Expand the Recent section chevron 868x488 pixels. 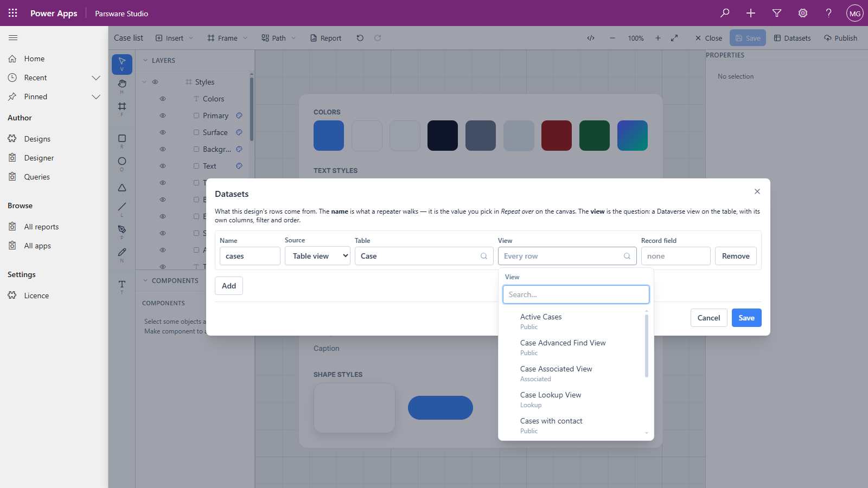[x=96, y=78]
